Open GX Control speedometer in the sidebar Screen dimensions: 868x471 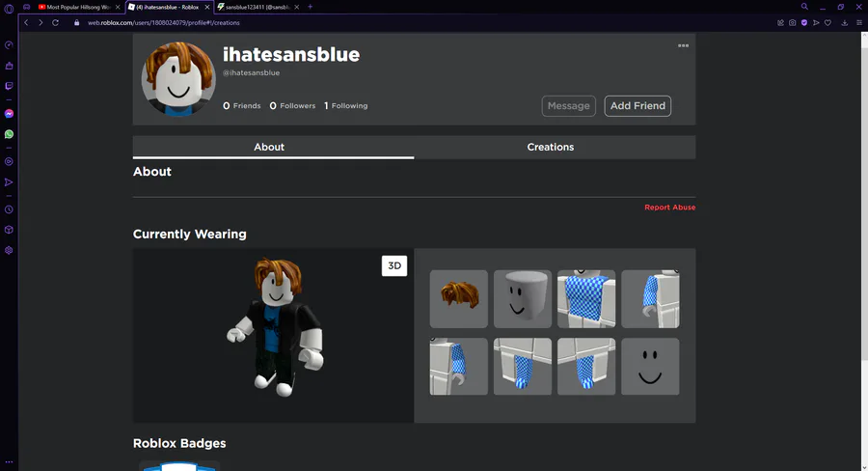9,45
